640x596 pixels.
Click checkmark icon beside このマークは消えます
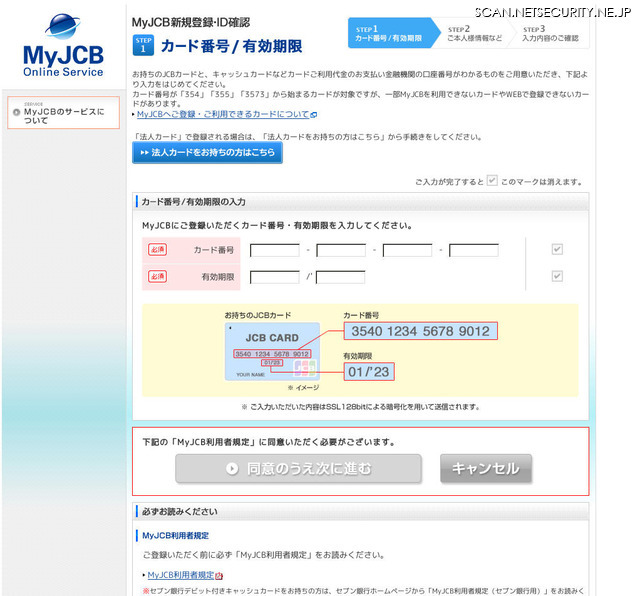(x=492, y=180)
